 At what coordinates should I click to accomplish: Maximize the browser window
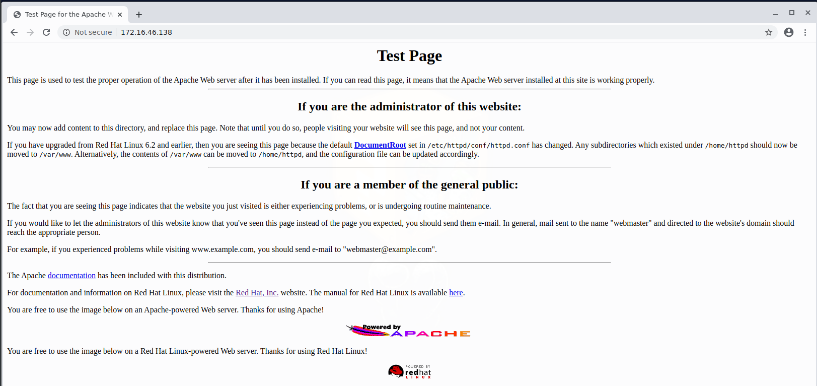point(791,13)
